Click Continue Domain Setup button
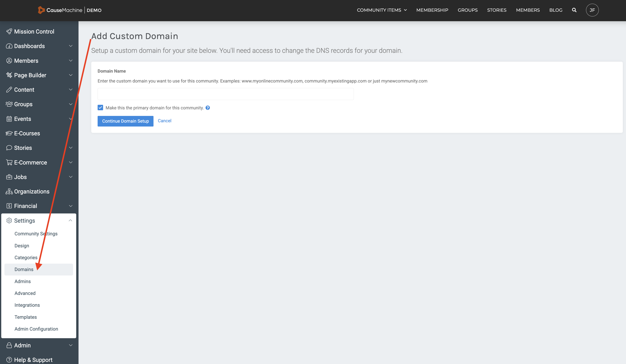Image resolution: width=626 pixels, height=364 pixels. coord(125,121)
